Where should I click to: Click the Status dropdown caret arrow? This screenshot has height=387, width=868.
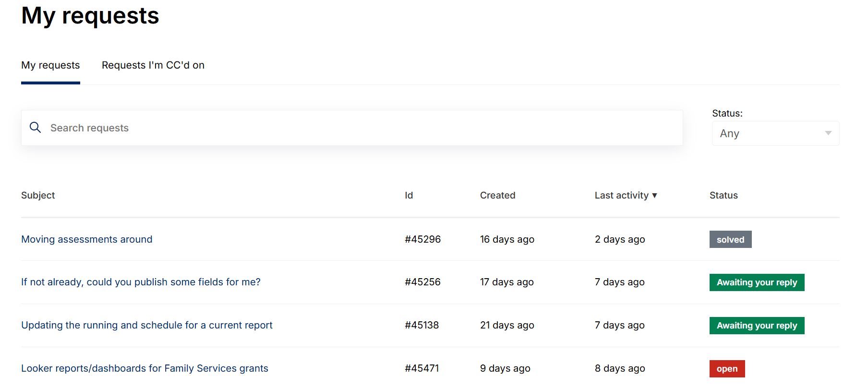[828, 133]
